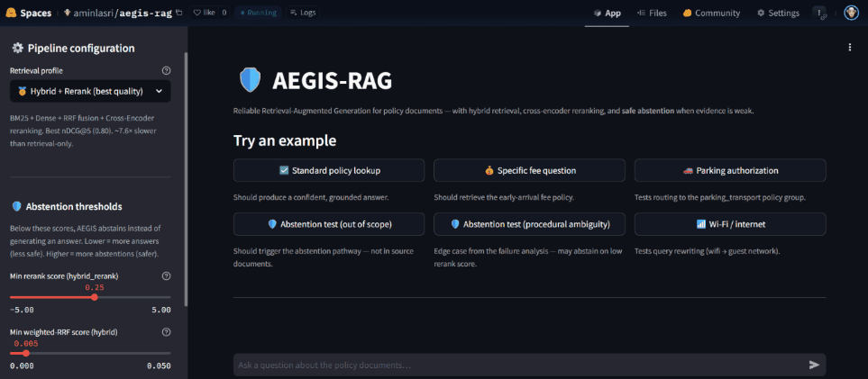
Task: Click 'Should retrieve the early-arrival fee policy.' text
Action: point(504,197)
